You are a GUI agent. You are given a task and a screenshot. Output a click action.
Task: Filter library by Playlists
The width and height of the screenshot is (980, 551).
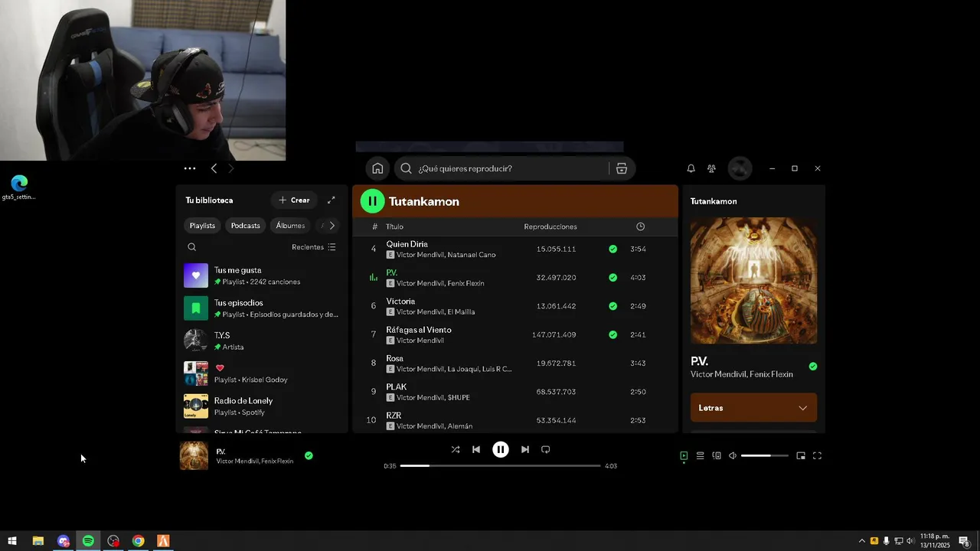point(202,225)
